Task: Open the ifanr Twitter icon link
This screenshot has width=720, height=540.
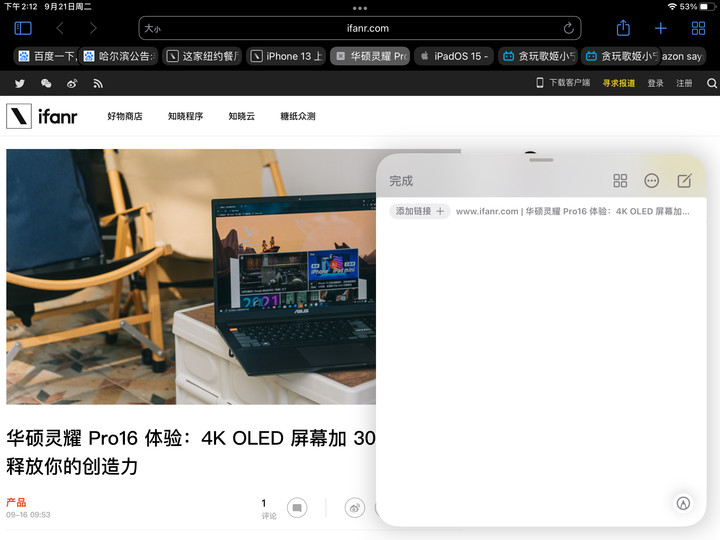Action: [19, 84]
